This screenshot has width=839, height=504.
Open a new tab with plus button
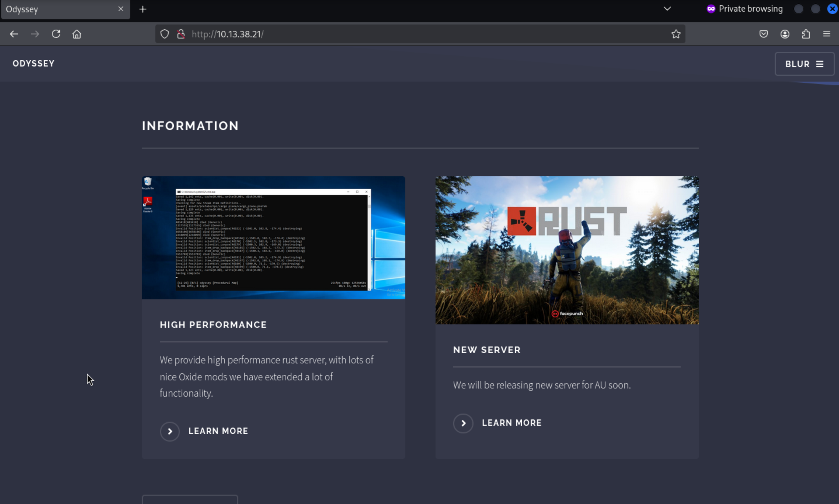tap(143, 9)
